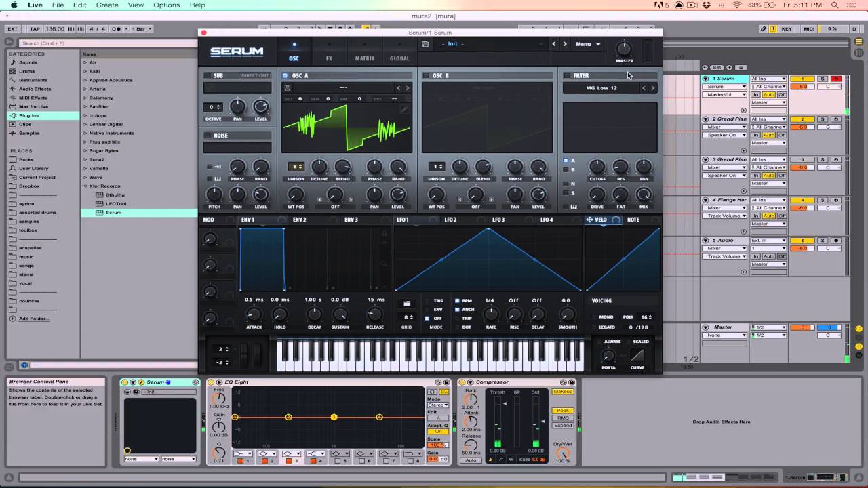This screenshot has height=488, width=868.
Task: Open Serum Menu dropdown
Action: click(x=588, y=44)
